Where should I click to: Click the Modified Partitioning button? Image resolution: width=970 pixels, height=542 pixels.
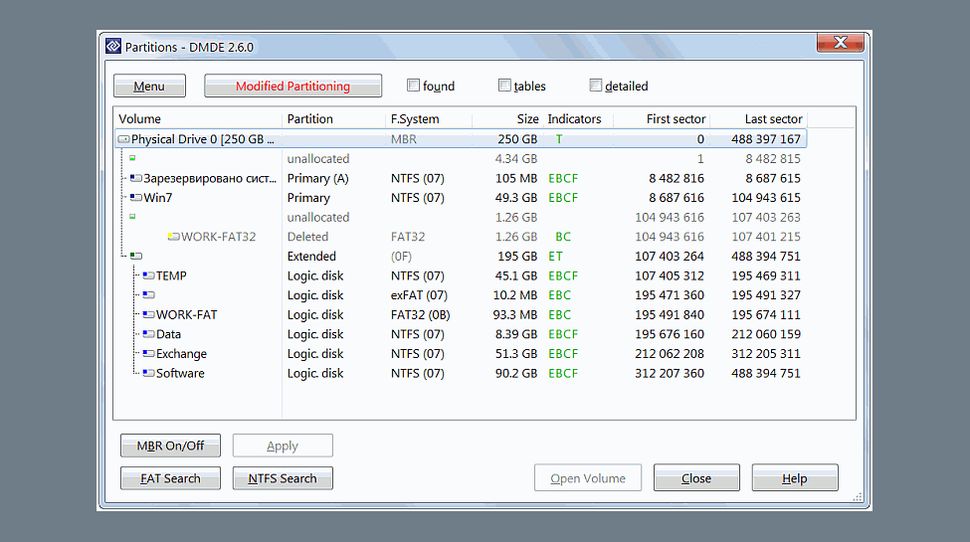pyautogui.click(x=293, y=86)
